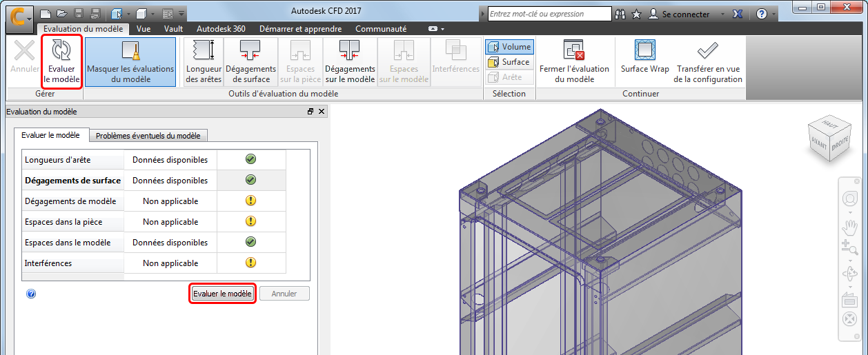Image resolution: width=868 pixels, height=355 pixels.
Task: Click the selection mode cube icon
Action: click(116, 13)
